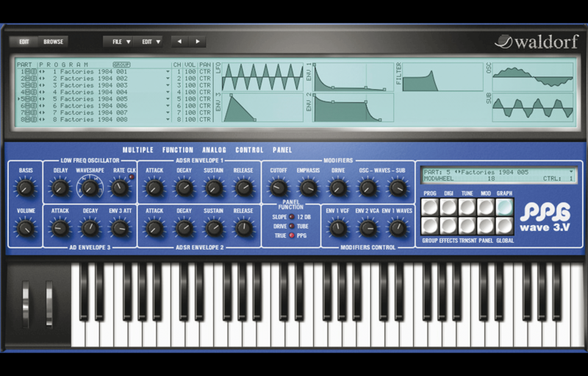
Task: Switch to the BROWSE view tab
Action: 53,42
